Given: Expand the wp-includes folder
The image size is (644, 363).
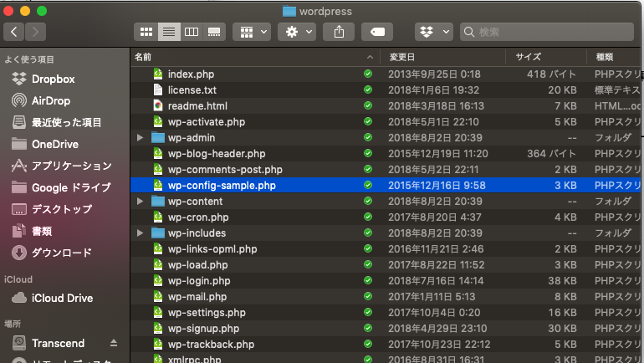Looking at the screenshot, I should click(140, 233).
